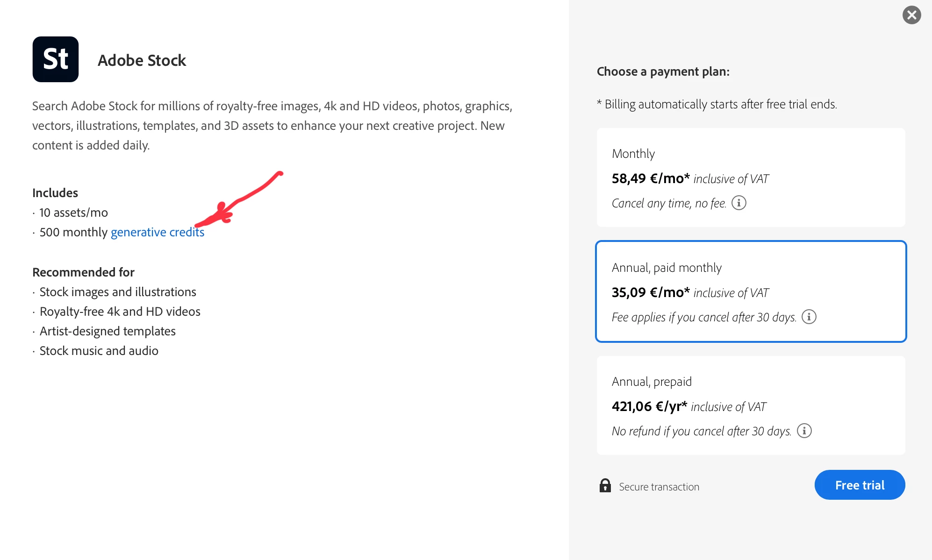Open info icon beside 'Cancel any time, no fee'
This screenshot has height=560, width=932.
point(739,203)
